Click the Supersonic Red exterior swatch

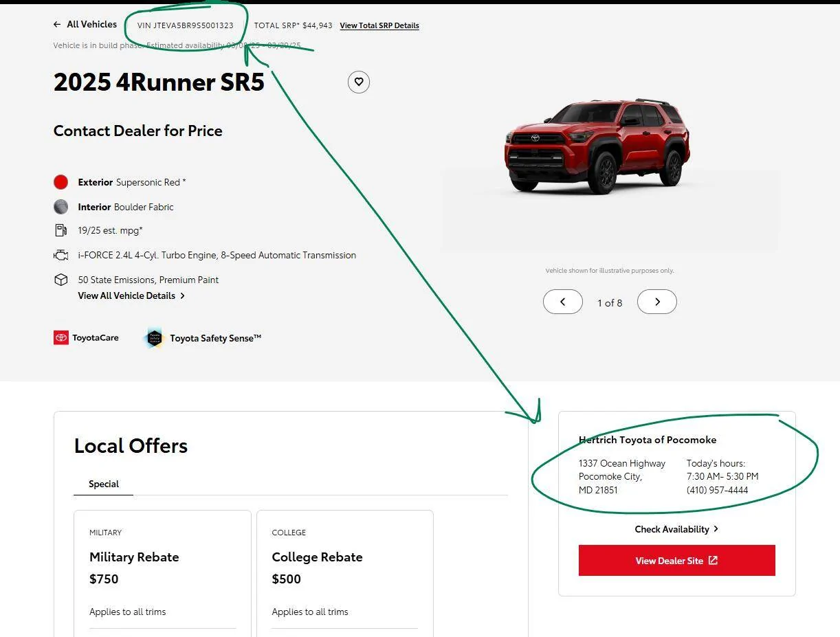tap(61, 182)
